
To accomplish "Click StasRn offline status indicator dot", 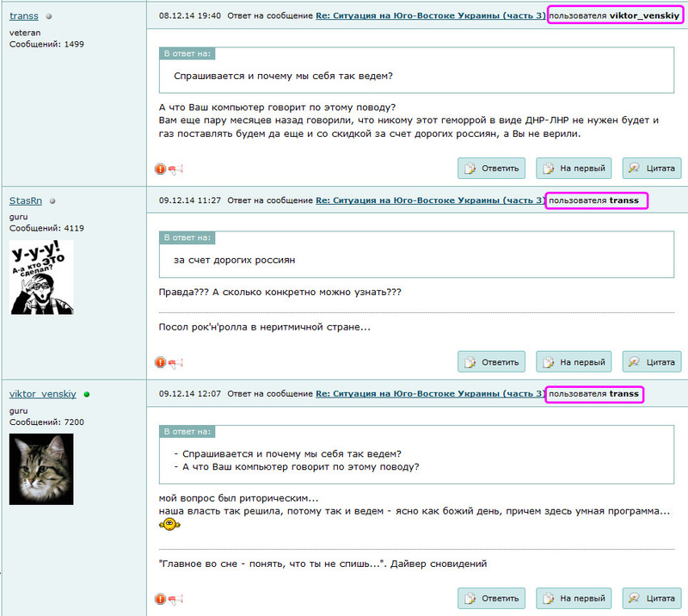I will (x=52, y=201).
